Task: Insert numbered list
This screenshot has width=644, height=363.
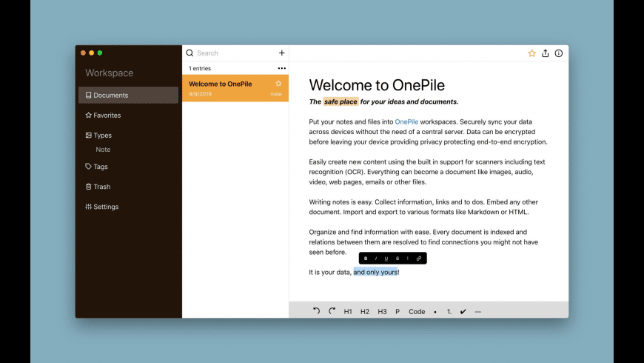Action: (x=449, y=312)
